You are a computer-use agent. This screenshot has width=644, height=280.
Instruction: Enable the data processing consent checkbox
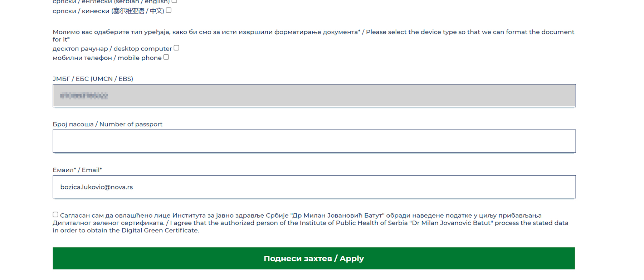click(x=55, y=214)
